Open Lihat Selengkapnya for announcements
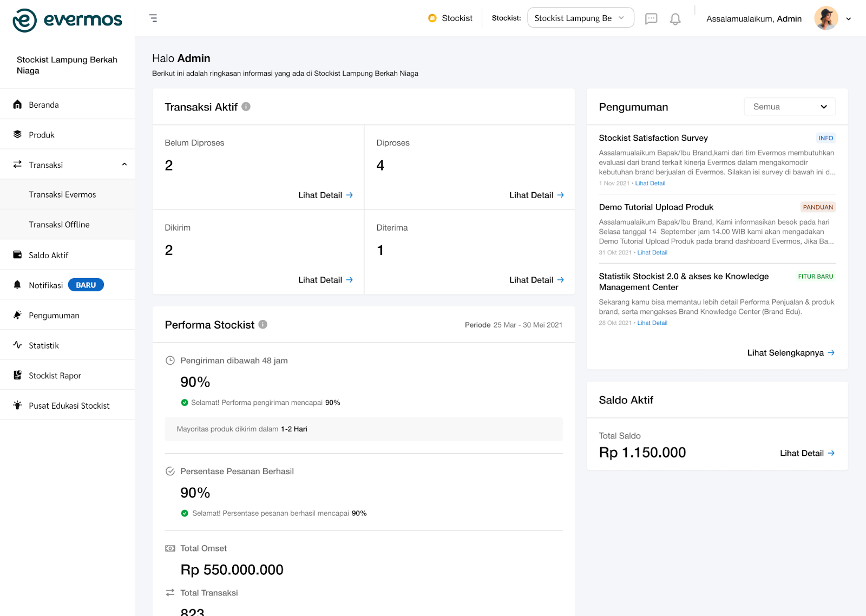Screen dimensions: 866x616 (790, 352)
